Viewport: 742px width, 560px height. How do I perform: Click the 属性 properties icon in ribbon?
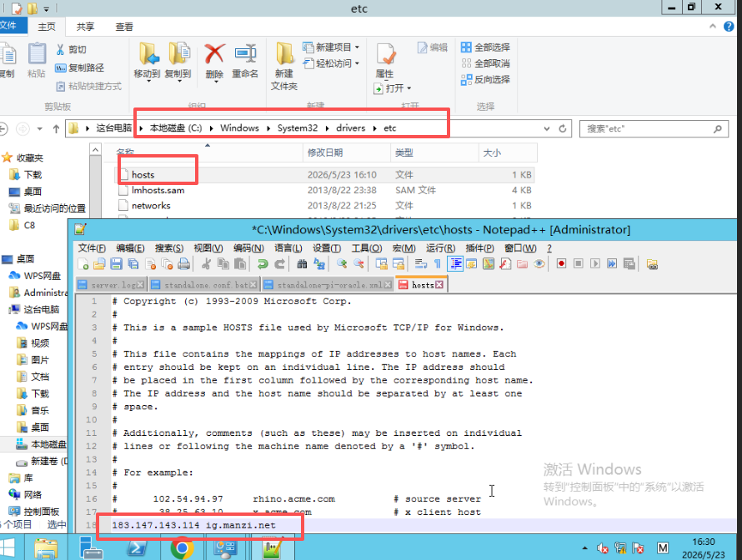(x=386, y=54)
